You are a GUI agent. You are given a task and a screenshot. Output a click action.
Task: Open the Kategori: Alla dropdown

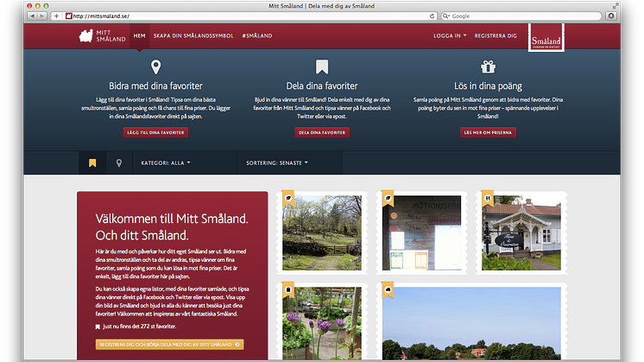165,162
